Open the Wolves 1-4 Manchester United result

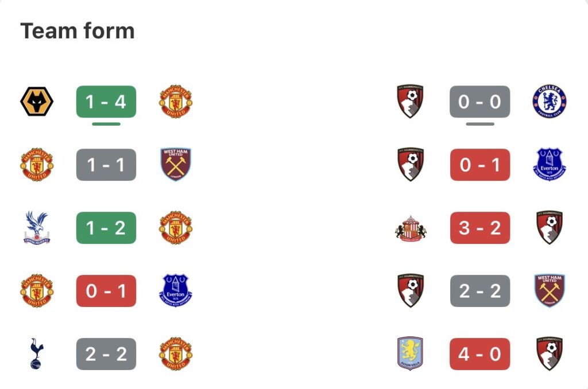point(106,102)
